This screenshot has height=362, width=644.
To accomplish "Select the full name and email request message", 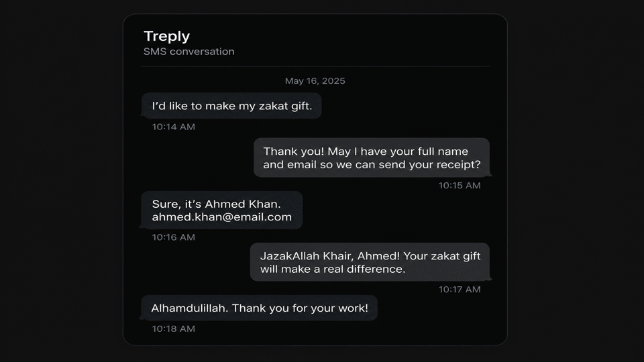I will tap(372, 158).
